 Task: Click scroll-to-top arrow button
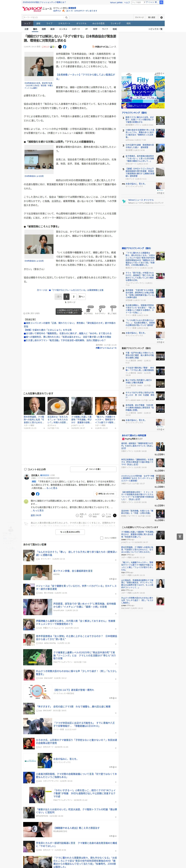coord(180,536)
